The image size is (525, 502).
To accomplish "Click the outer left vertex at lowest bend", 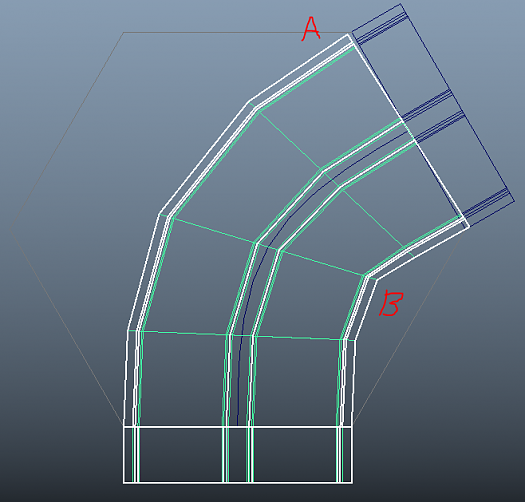I will coord(128,331).
